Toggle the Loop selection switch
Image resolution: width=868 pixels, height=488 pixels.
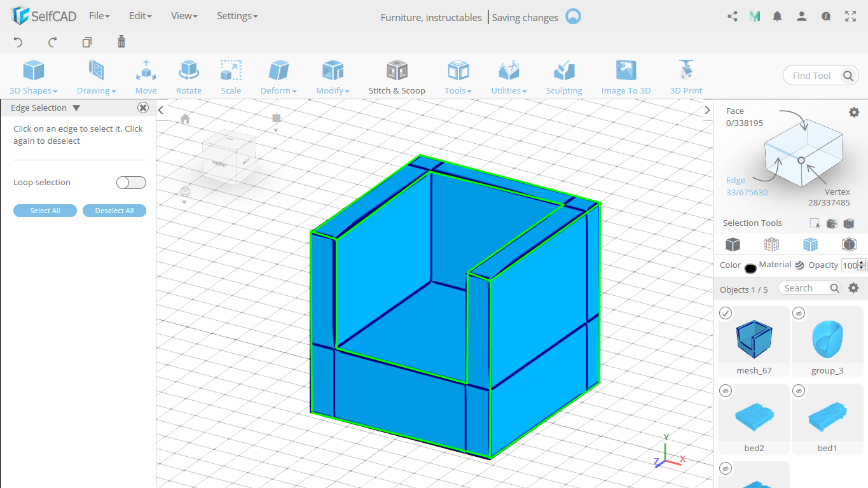(x=131, y=183)
